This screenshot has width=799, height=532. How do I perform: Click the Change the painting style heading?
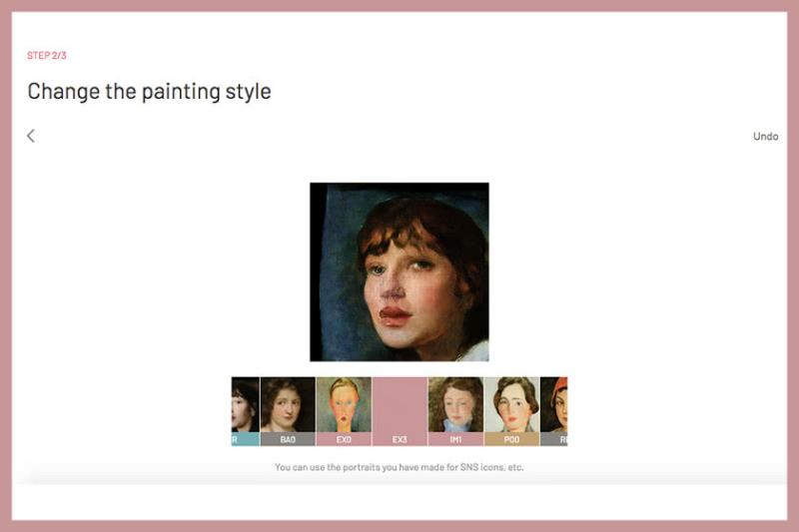149,92
